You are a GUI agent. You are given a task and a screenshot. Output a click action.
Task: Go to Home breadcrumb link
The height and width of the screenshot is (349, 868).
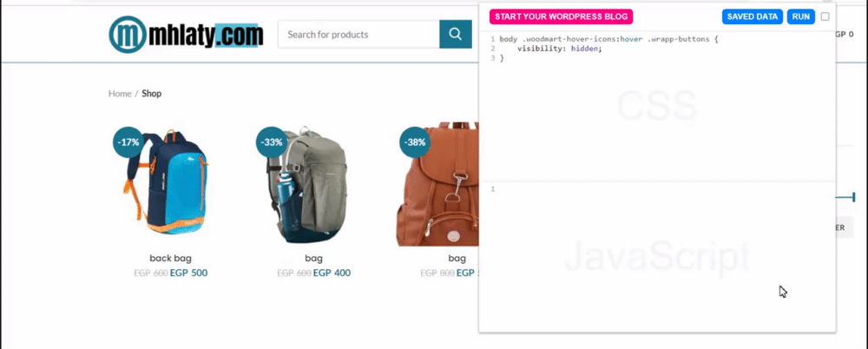(120, 94)
